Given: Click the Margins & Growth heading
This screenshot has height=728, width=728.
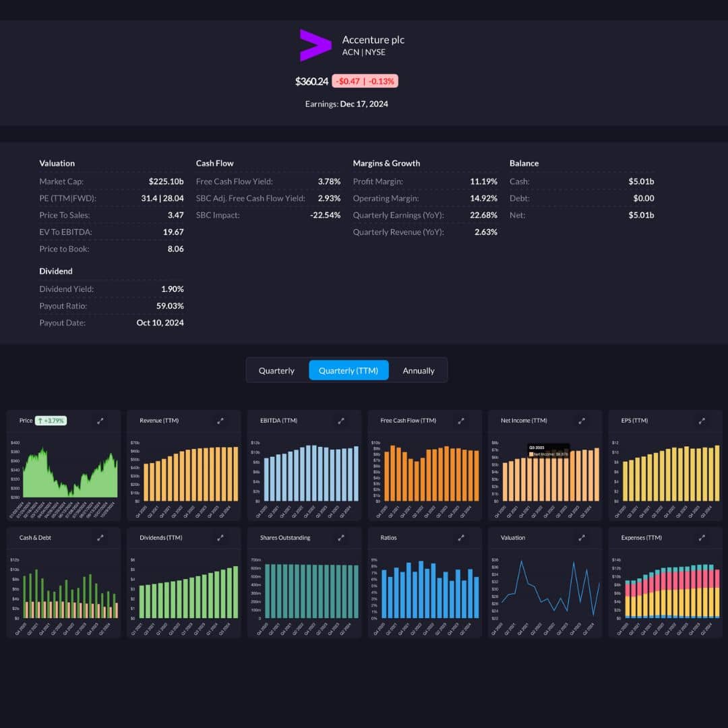Looking at the screenshot, I should pyautogui.click(x=386, y=163).
